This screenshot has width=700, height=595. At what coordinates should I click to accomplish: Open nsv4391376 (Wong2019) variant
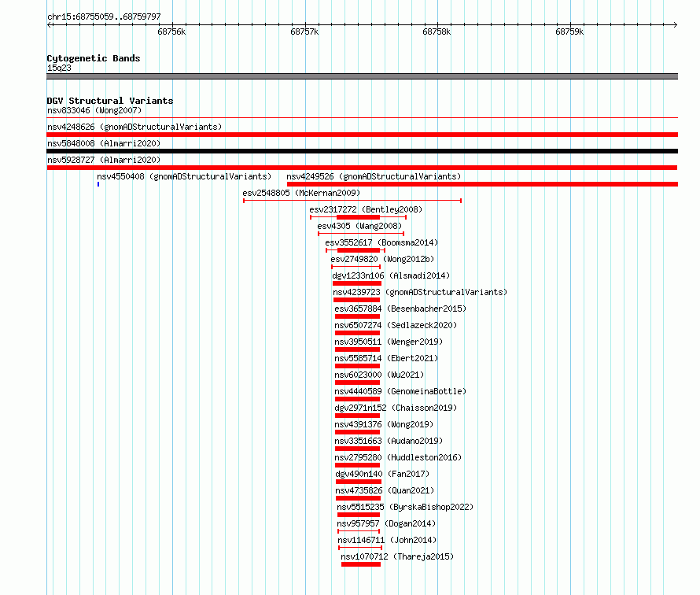pos(384,424)
